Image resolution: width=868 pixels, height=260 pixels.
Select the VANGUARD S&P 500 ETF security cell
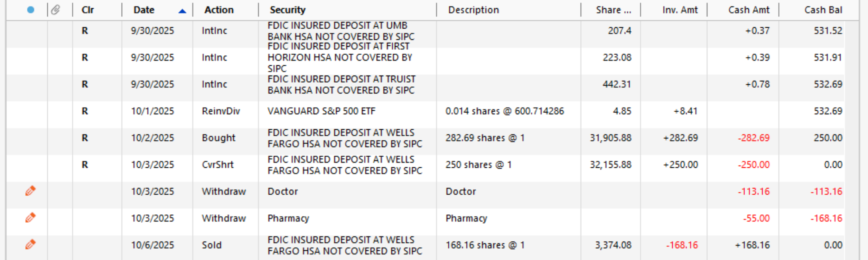[321, 111]
